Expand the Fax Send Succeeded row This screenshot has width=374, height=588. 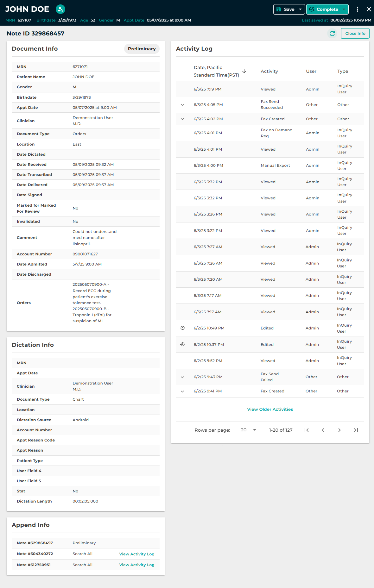click(x=182, y=105)
